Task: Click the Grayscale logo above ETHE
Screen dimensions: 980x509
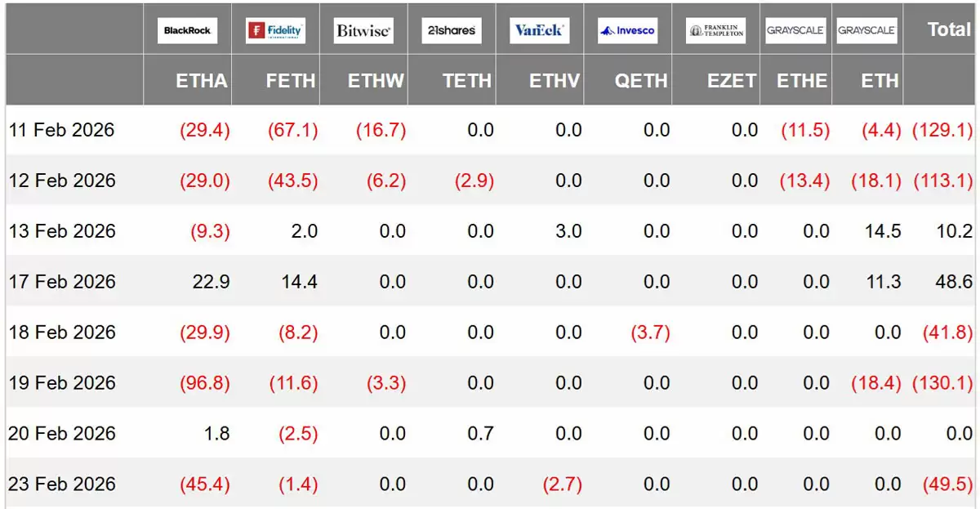Action: coord(795,31)
